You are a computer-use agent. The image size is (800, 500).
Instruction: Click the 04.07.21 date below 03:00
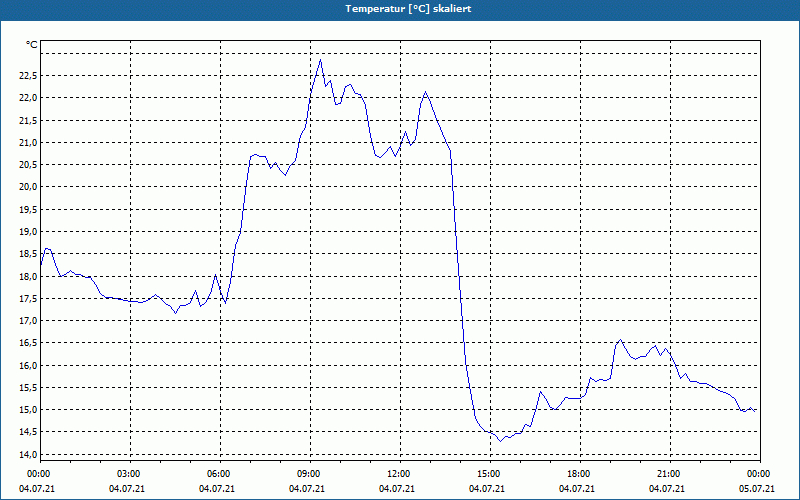(127, 489)
